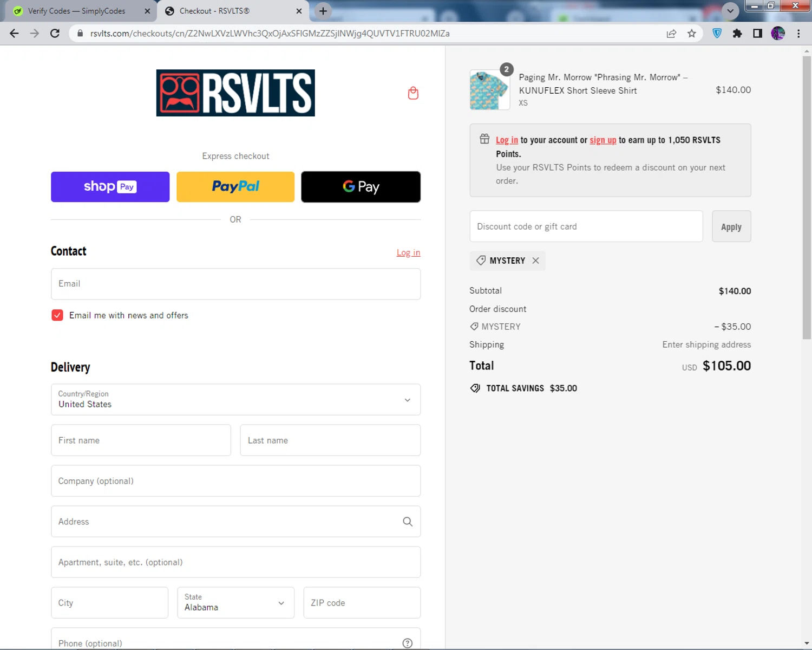Uncheck Email me with news and offers
Viewport: 812px width, 650px height.
tap(57, 315)
